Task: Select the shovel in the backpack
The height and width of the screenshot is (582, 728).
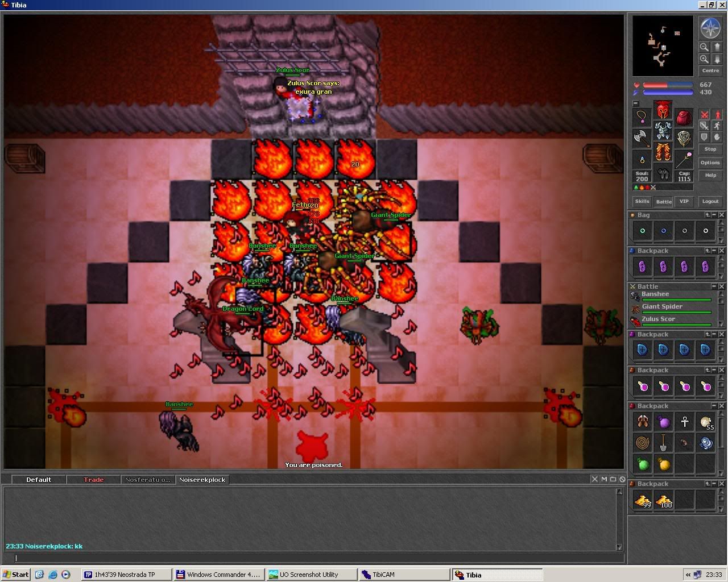Action: [x=664, y=443]
